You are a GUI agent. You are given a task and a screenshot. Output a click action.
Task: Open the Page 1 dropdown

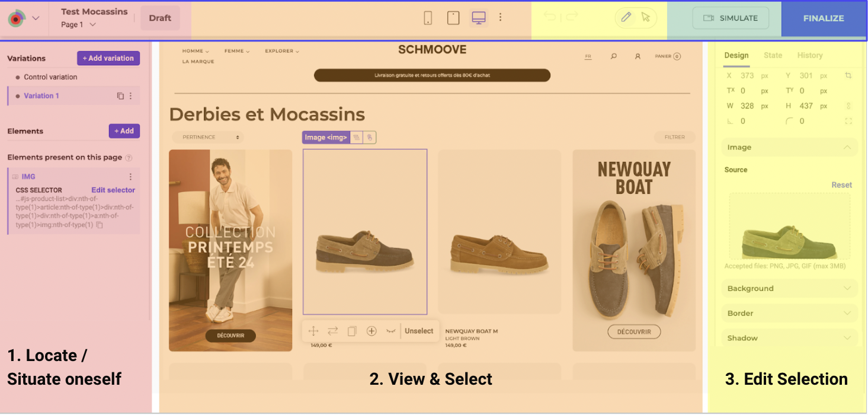point(78,25)
